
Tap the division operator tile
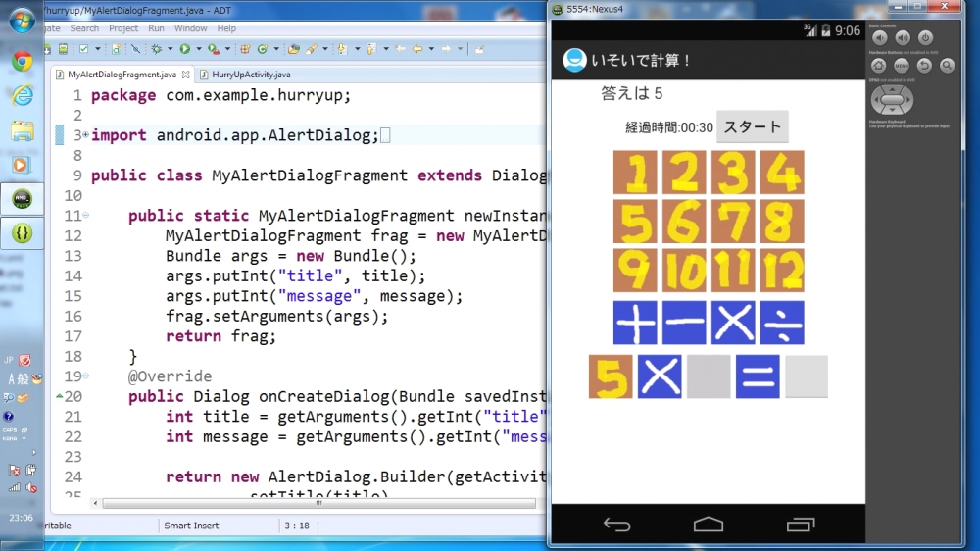[x=782, y=323]
